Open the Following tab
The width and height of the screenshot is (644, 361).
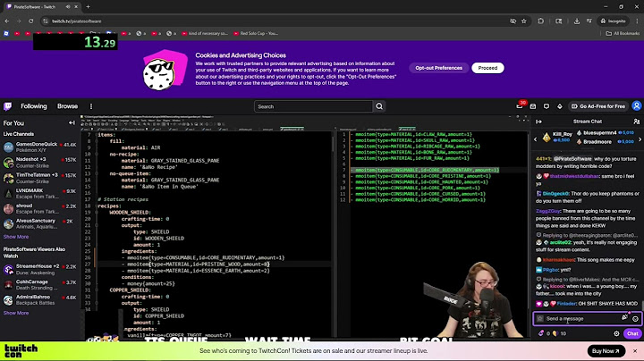34,106
